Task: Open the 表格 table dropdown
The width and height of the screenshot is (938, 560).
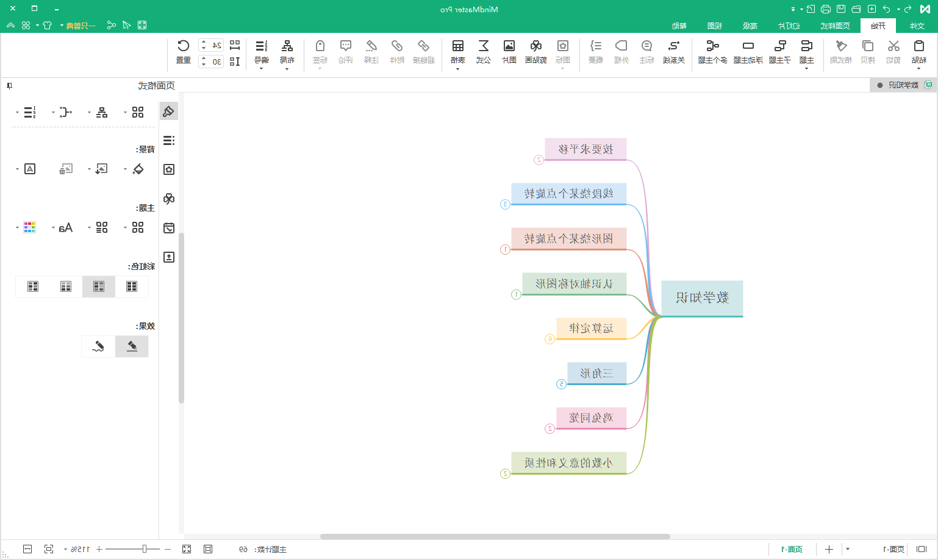Action: [x=457, y=68]
